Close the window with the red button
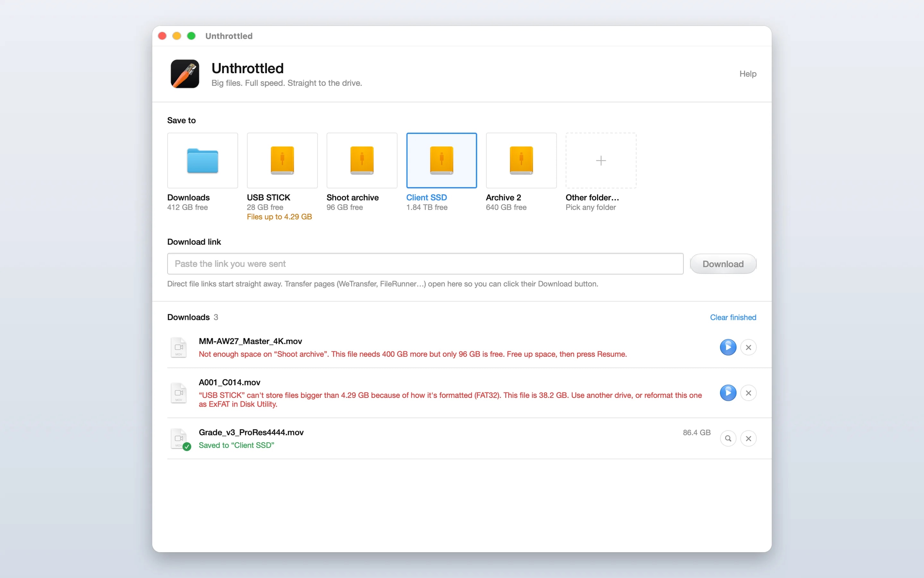Image resolution: width=924 pixels, height=578 pixels. point(162,36)
